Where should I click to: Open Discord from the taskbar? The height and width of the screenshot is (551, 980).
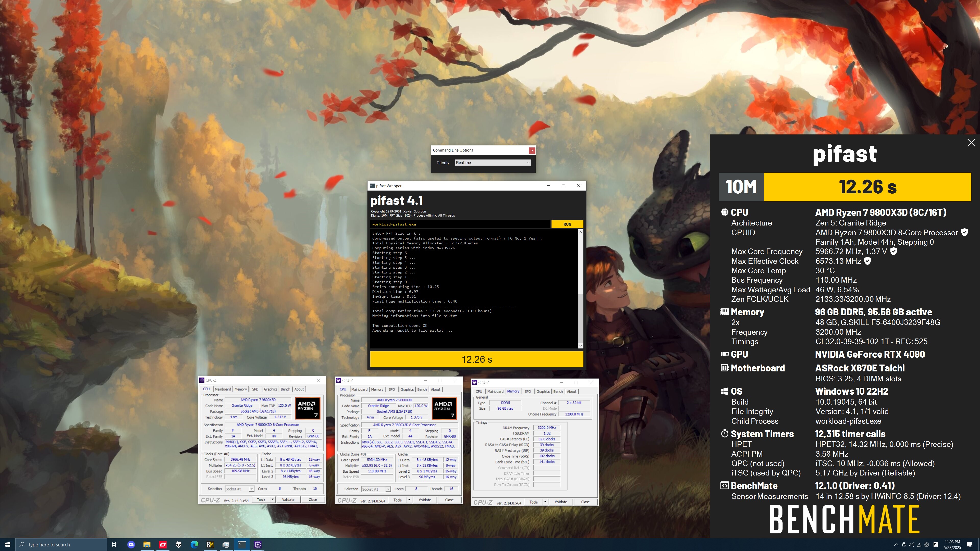pos(131,545)
